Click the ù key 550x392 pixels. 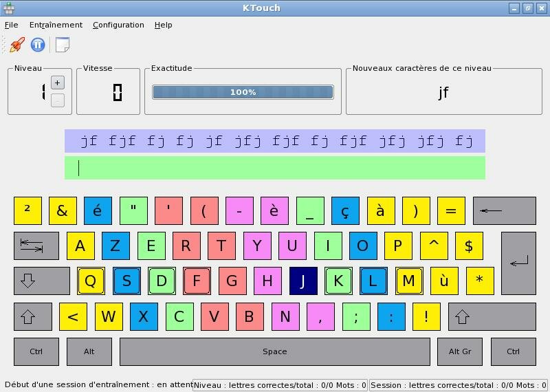pyautogui.click(x=444, y=281)
